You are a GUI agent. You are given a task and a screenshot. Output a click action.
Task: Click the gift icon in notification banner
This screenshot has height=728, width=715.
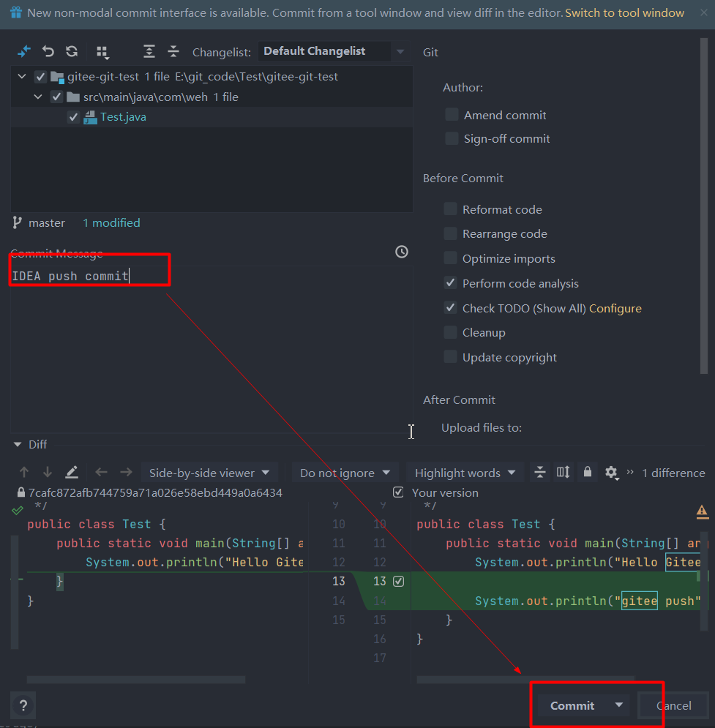pos(16,12)
